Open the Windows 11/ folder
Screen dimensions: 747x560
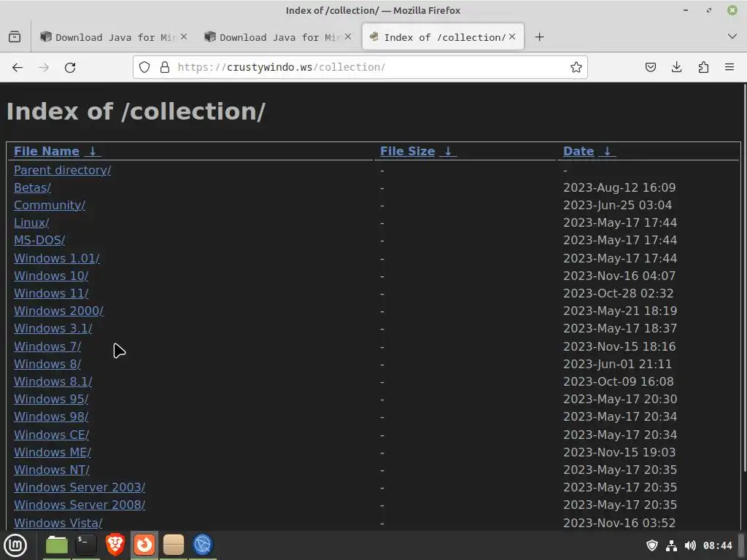51,293
